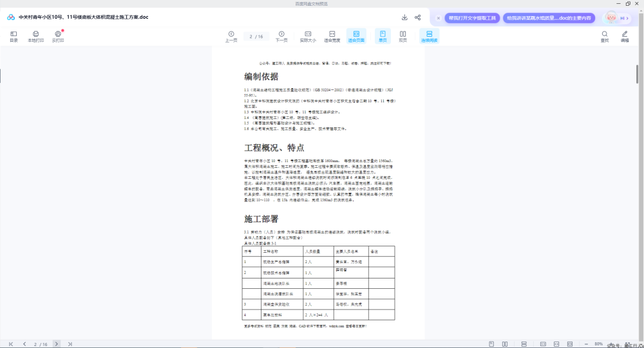Click the download icon in title bar
Screen dimensions: 644x348
(x=404, y=17)
